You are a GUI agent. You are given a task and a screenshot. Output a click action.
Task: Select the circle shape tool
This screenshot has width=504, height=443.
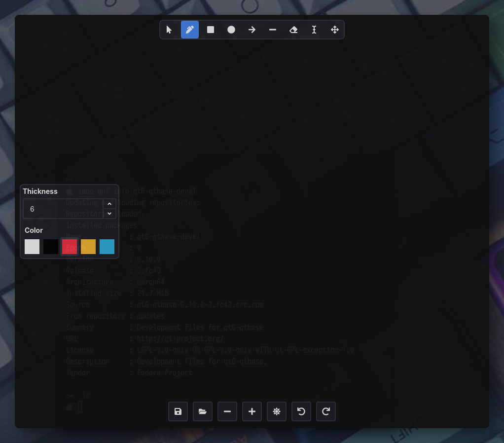point(231,30)
